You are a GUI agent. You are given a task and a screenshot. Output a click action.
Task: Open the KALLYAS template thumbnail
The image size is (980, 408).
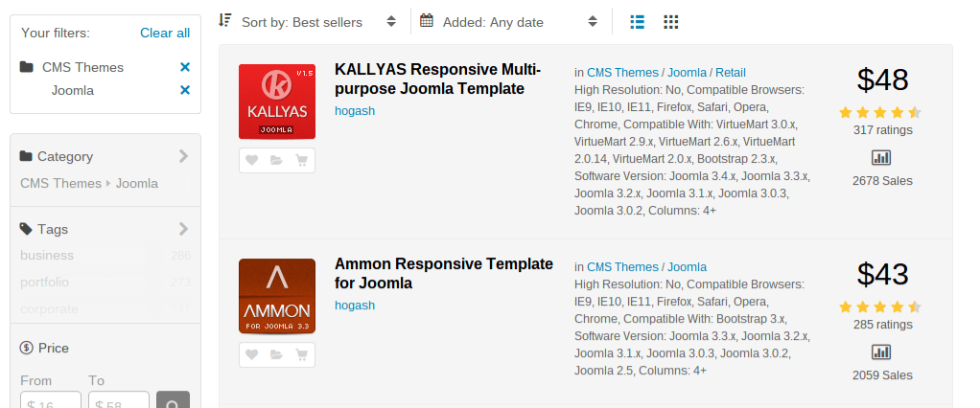click(x=277, y=102)
